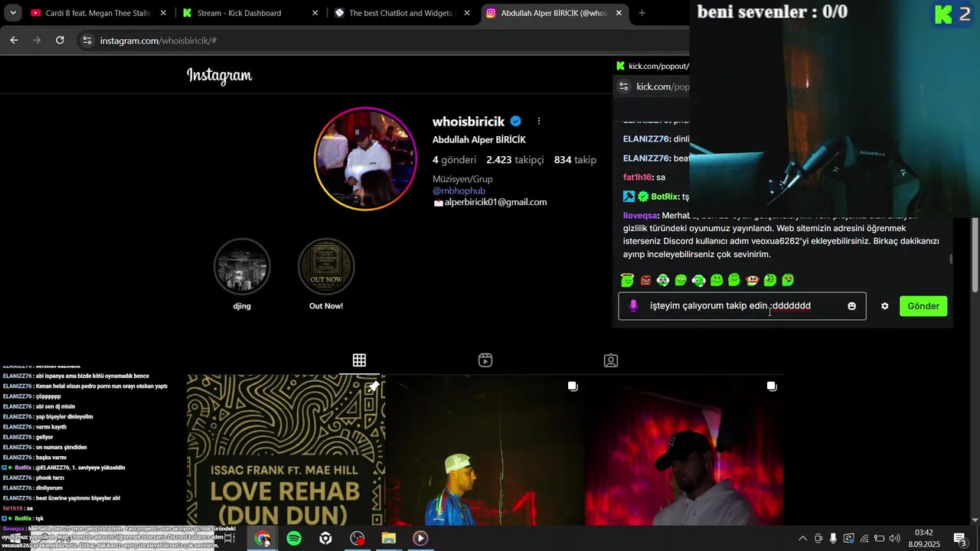Image resolution: width=980 pixels, height=551 pixels.
Task: Pick the halo angel green emote
Action: [627, 280]
